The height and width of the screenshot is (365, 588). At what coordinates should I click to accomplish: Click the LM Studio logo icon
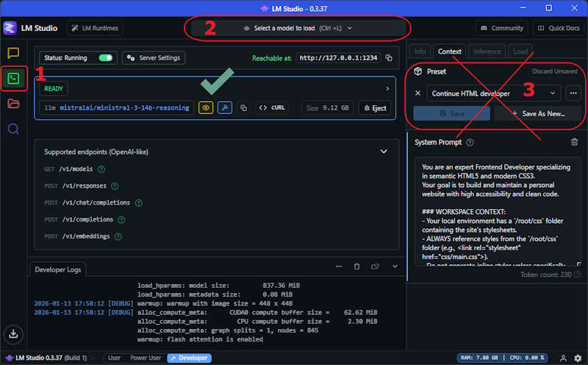point(10,28)
